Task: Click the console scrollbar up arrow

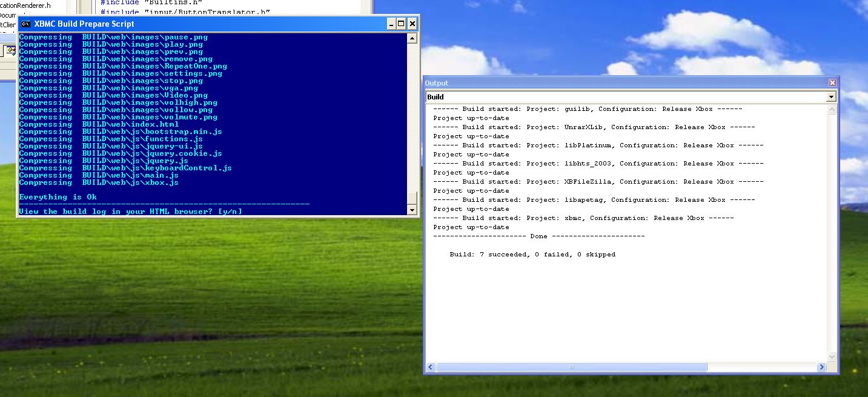Action: click(x=412, y=38)
